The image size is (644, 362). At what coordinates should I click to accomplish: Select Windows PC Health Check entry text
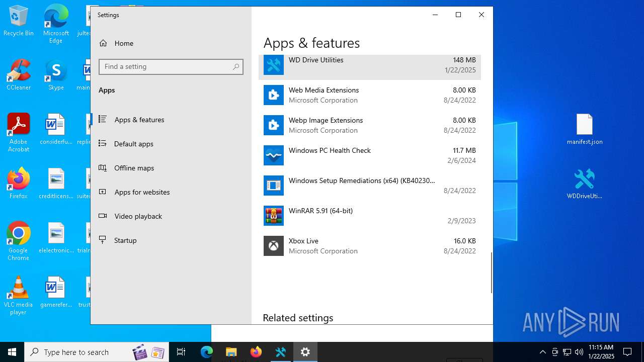tap(330, 150)
